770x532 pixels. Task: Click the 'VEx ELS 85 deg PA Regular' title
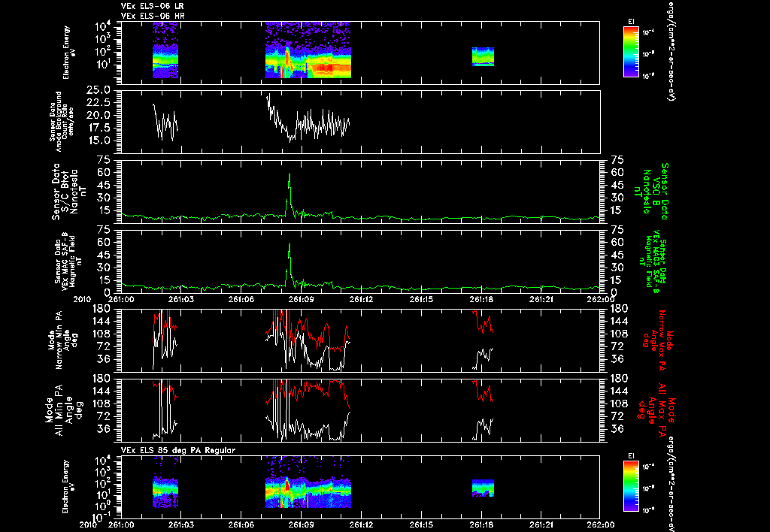pyautogui.click(x=177, y=450)
